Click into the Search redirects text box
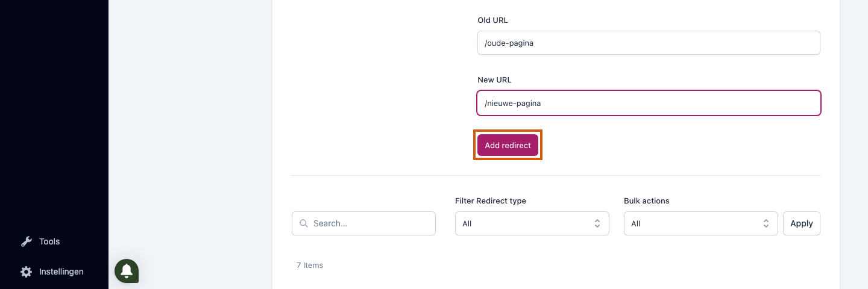 click(x=363, y=223)
